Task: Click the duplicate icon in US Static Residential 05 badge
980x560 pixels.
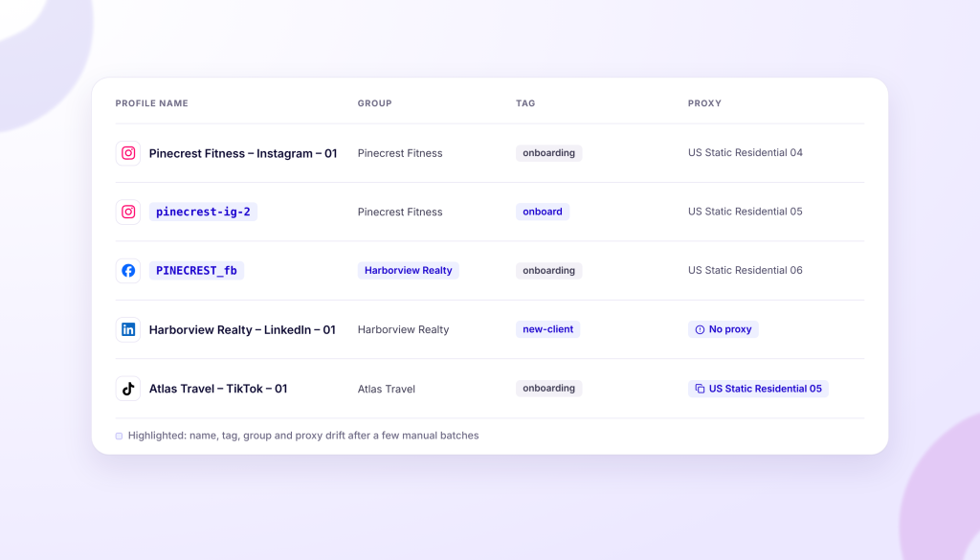Action: pyautogui.click(x=700, y=389)
